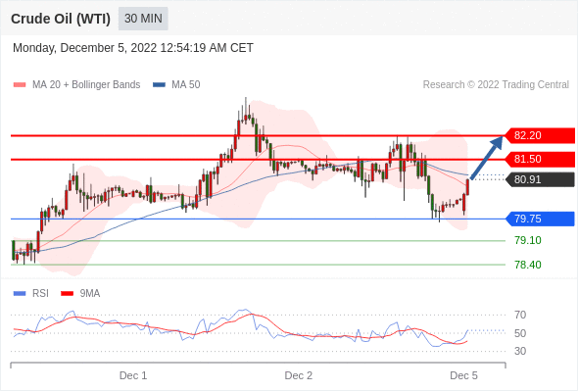Click the blue MA 50 legend swatch
The width and height of the screenshot is (578, 392).
coord(159,85)
